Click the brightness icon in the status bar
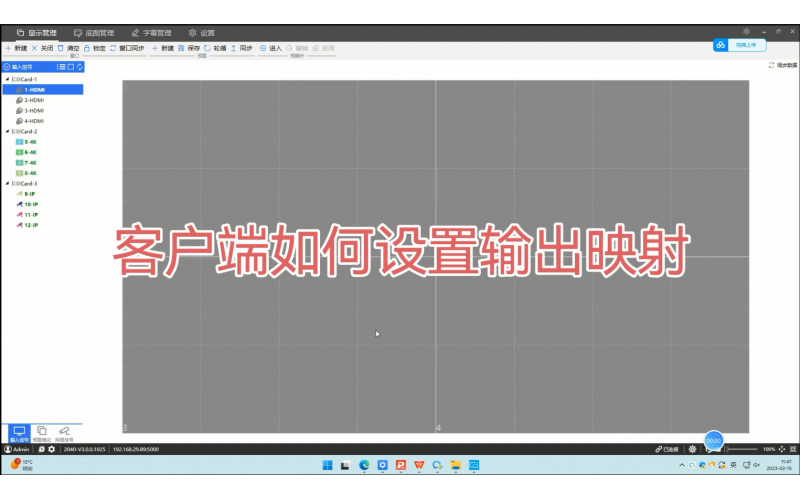This screenshot has width=800, height=500. (692, 449)
